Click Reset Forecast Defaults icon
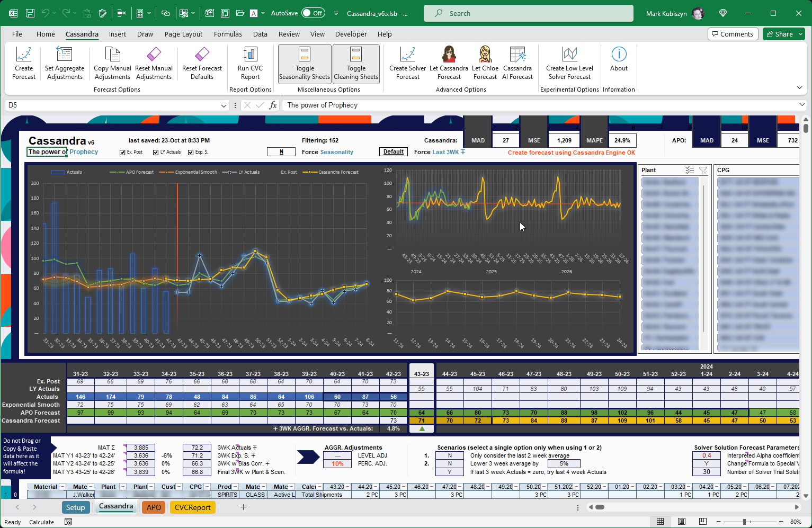 (x=202, y=54)
